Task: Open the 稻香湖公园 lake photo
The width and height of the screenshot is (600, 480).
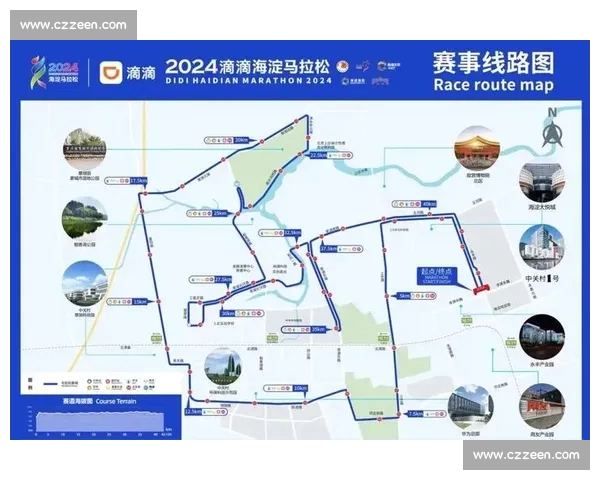Action: point(85,218)
